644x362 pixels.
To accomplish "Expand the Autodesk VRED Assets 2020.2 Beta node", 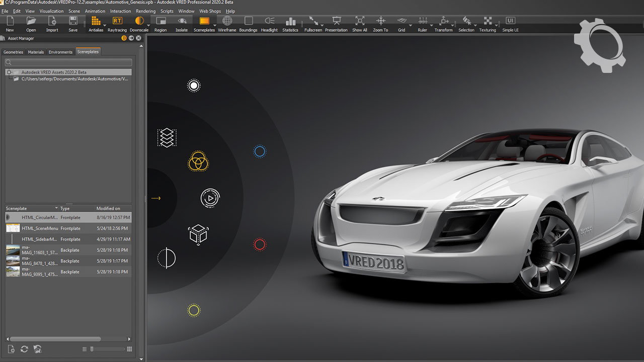I will 9,72.
